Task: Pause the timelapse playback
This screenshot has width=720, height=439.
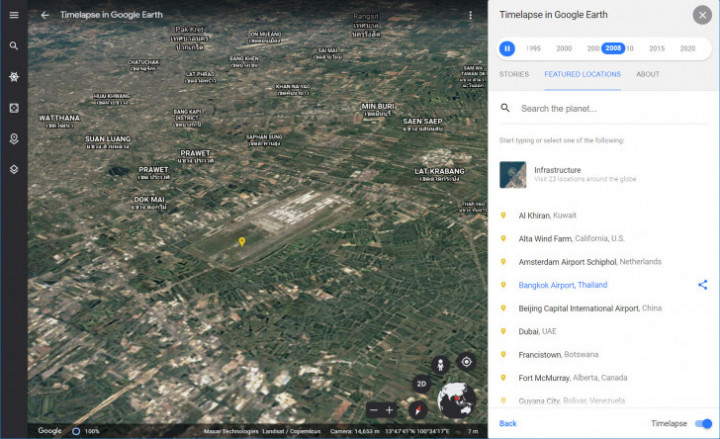Action: click(507, 48)
